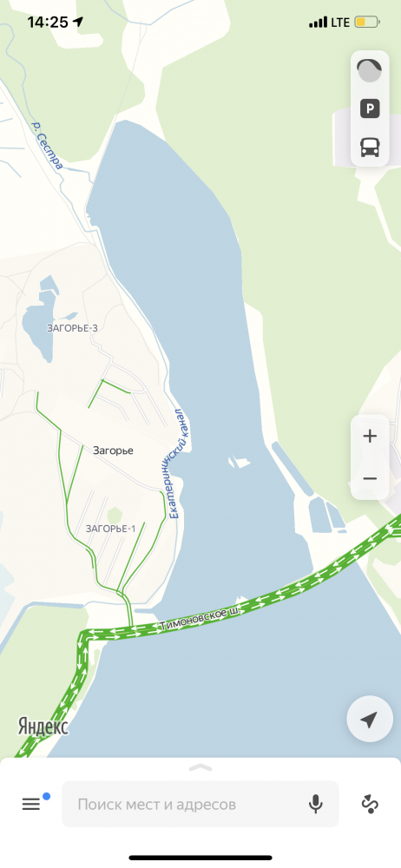Tap the р. Сестра river label
Image resolution: width=401 pixels, height=868 pixels.
[47, 146]
